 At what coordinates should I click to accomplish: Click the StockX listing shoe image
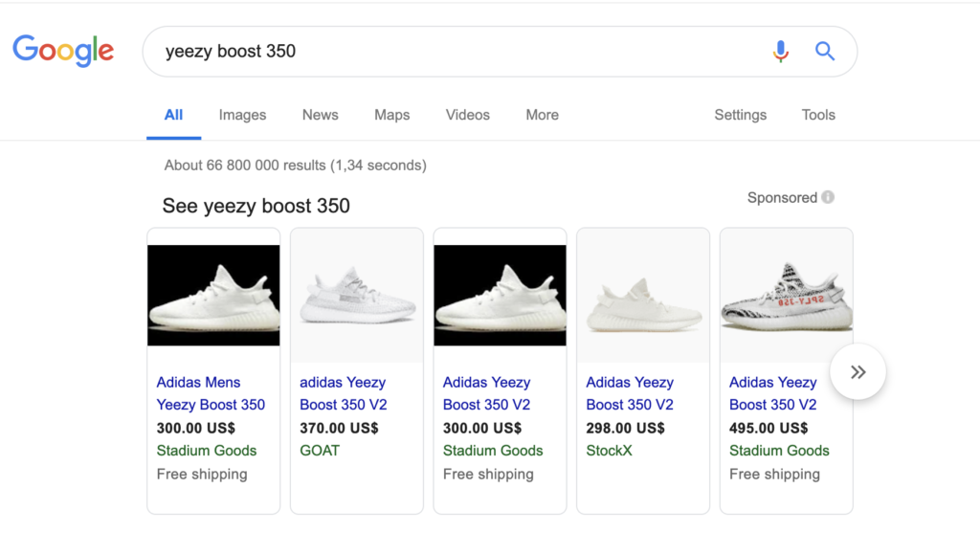tap(643, 296)
